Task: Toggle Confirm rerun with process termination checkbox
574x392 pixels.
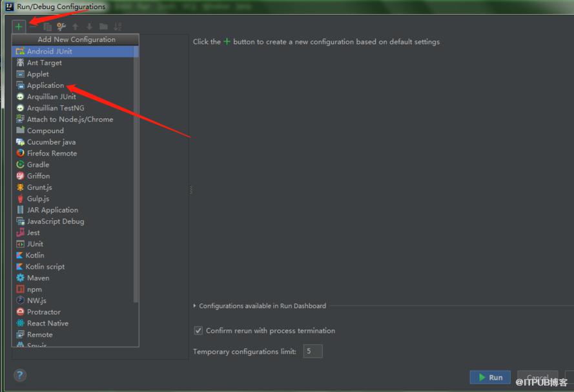Action: (198, 331)
